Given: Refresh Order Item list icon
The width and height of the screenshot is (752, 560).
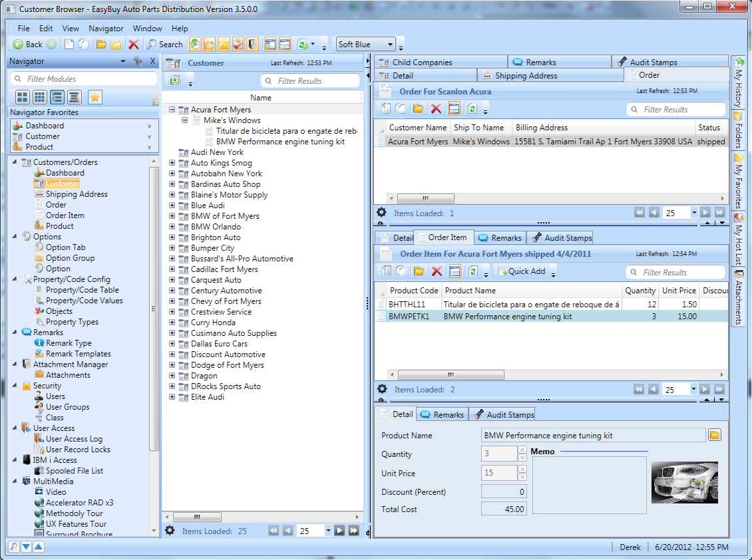Looking at the screenshot, I should 473,271.
